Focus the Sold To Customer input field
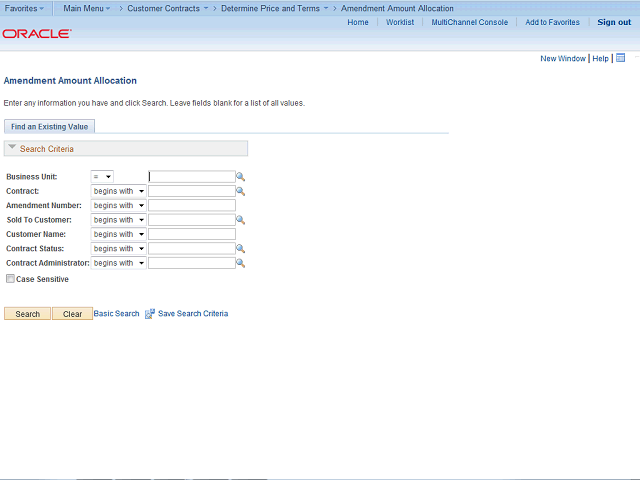 192,220
